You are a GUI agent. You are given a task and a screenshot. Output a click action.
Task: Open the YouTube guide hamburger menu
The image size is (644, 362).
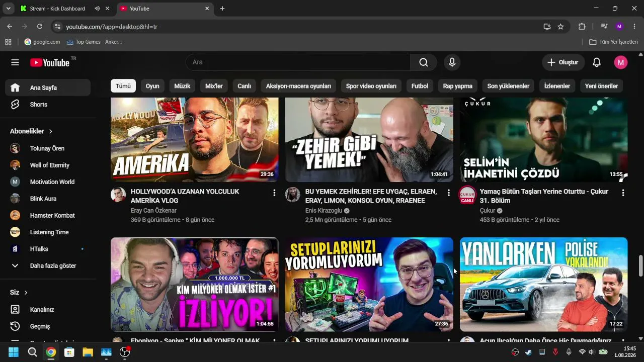coord(15,62)
